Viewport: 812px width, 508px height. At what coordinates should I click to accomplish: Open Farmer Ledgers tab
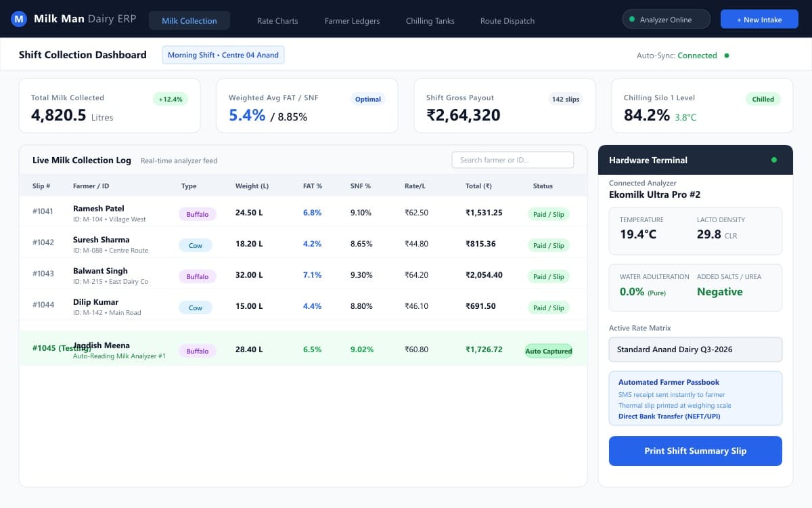352,20
